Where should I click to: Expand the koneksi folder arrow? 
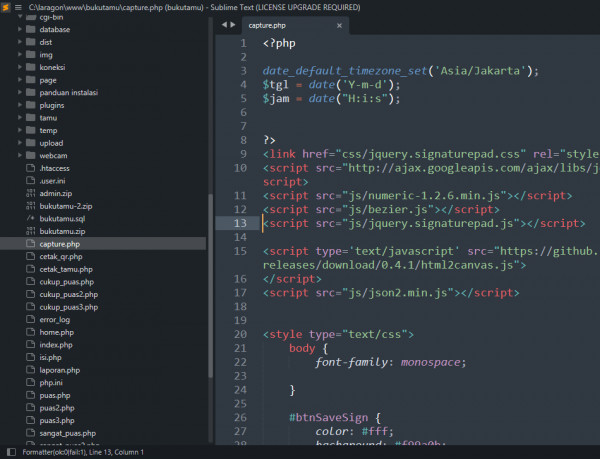click(20, 67)
